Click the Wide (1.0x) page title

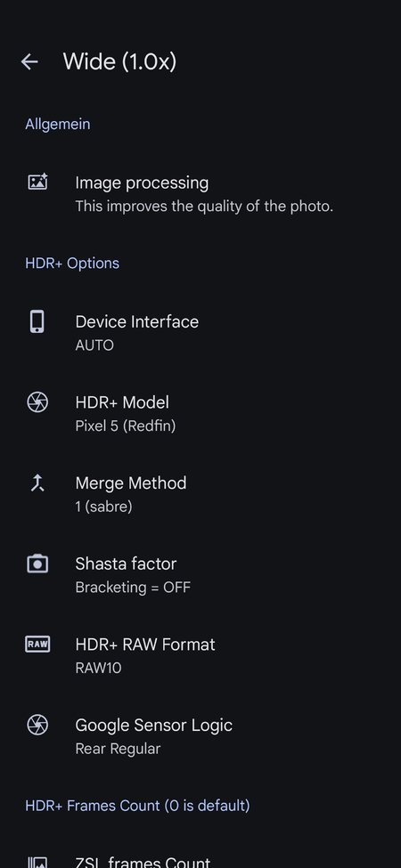119,61
